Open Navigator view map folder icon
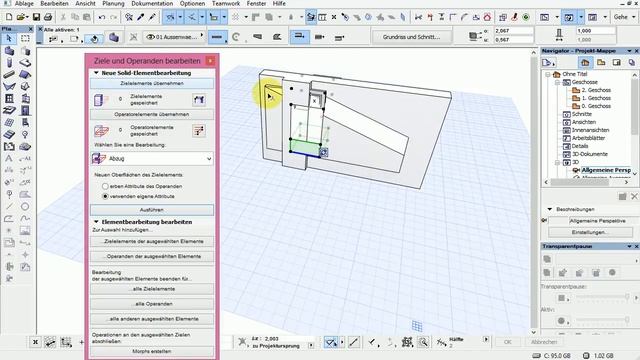 [x=601, y=62]
